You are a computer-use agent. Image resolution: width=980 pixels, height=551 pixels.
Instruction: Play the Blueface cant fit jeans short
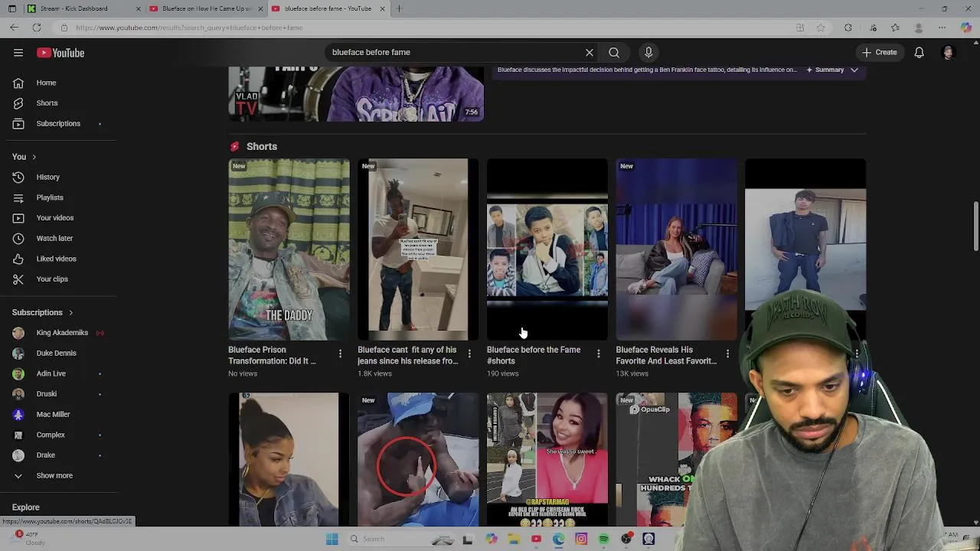pyautogui.click(x=418, y=249)
